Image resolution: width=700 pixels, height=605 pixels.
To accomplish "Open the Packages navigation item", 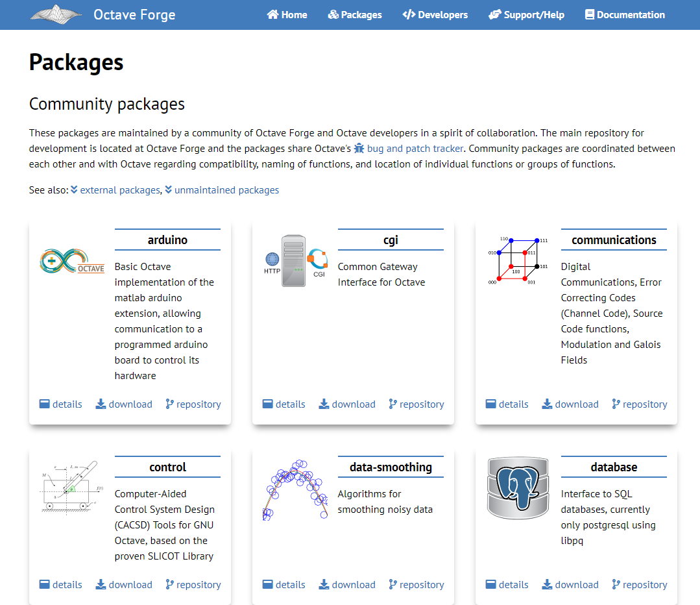I will coord(355,14).
